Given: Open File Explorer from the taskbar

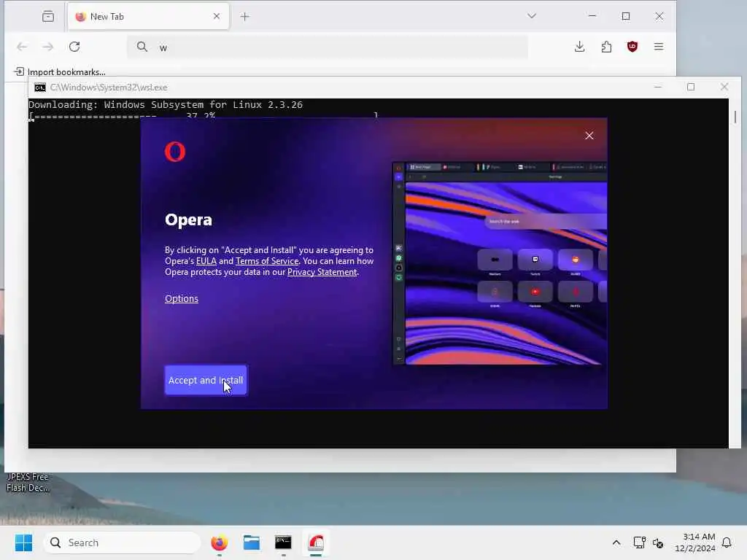Looking at the screenshot, I should pyautogui.click(x=251, y=542).
